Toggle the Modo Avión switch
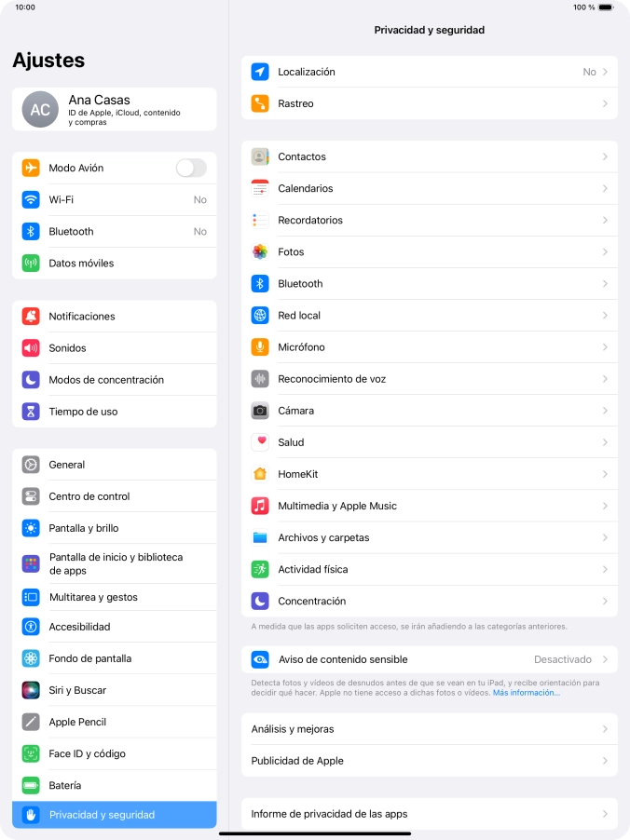Image resolution: width=630 pixels, height=840 pixels. (x=191, y=169)
